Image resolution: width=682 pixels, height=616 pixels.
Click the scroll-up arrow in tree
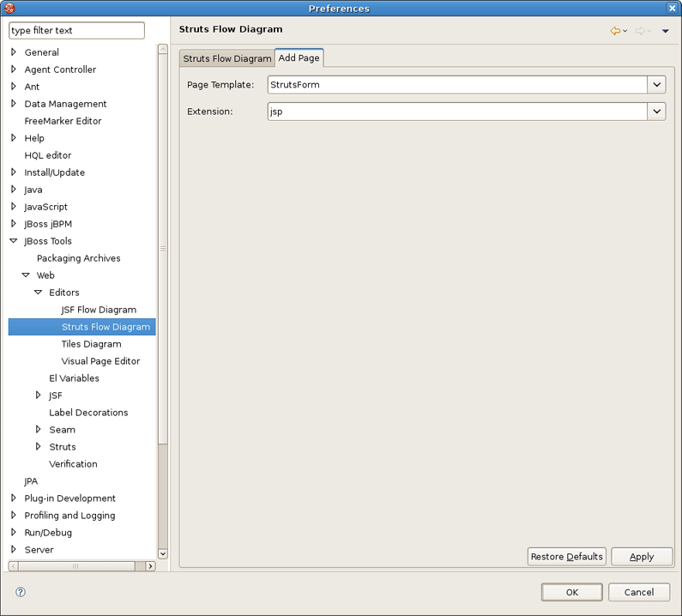pos(163,49)
